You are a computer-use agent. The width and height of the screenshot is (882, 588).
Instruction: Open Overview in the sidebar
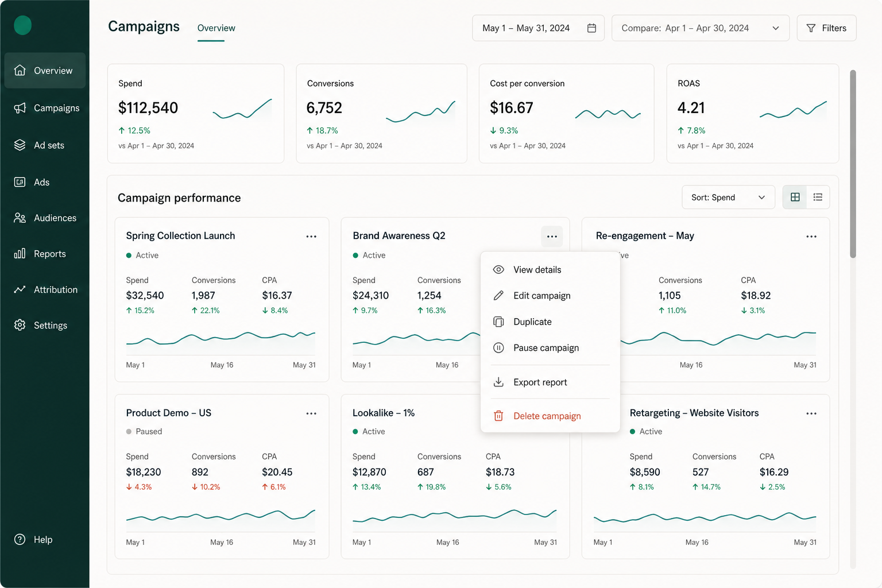tap(45, 71)
